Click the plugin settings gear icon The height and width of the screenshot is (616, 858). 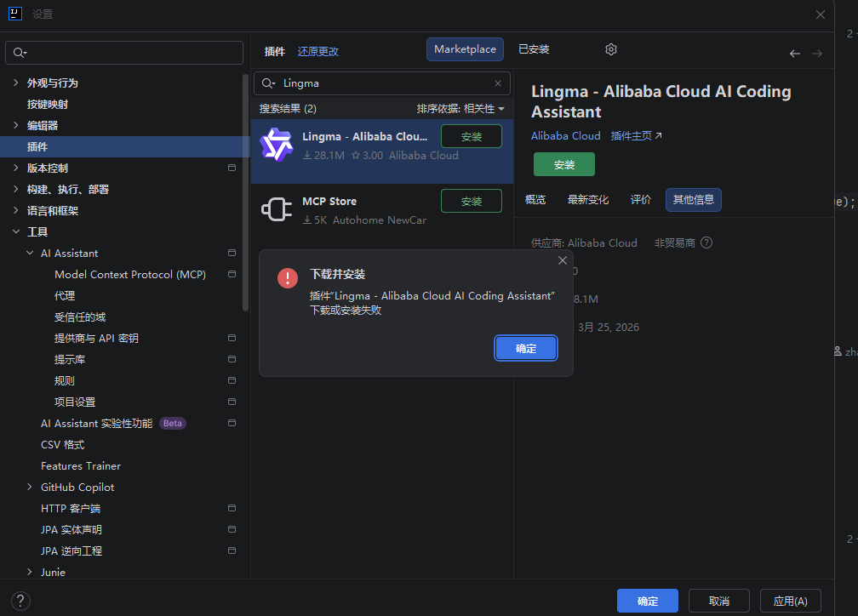click(x=611, y=49)
